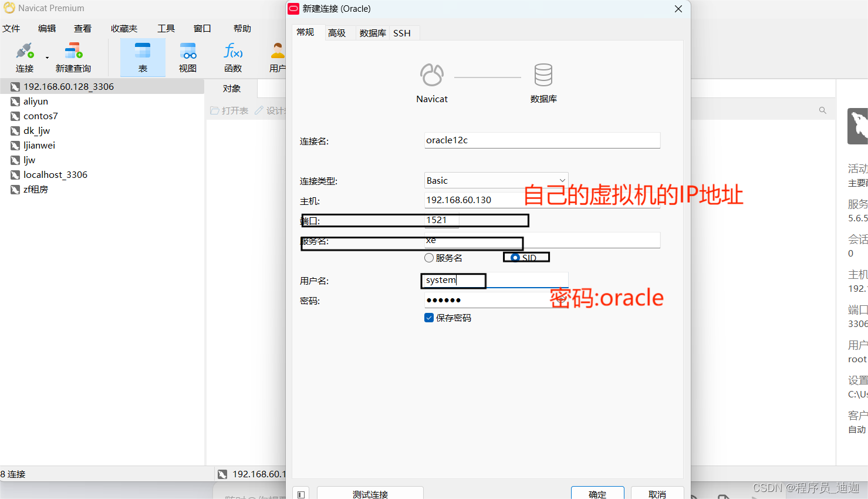Switch to the 数据库 tab
Viewport: 868px width, 499px height.
point(373,33)
